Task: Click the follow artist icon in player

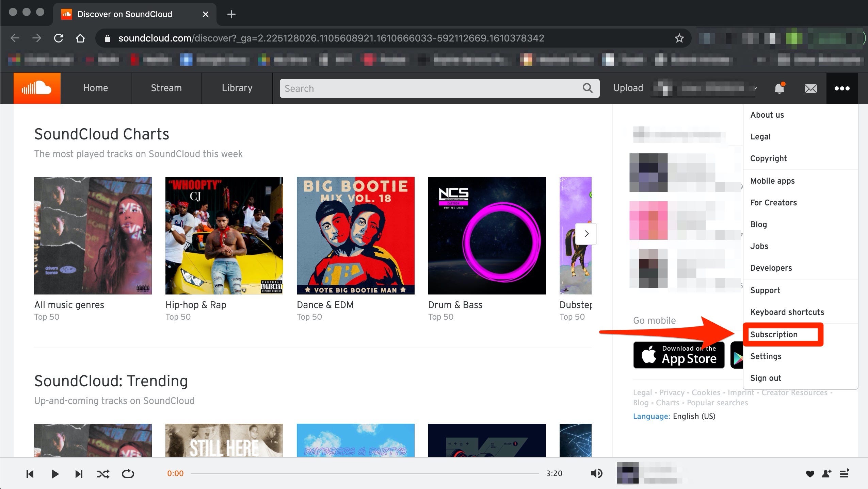Action: pyautogui.click(x=828, y=473)
